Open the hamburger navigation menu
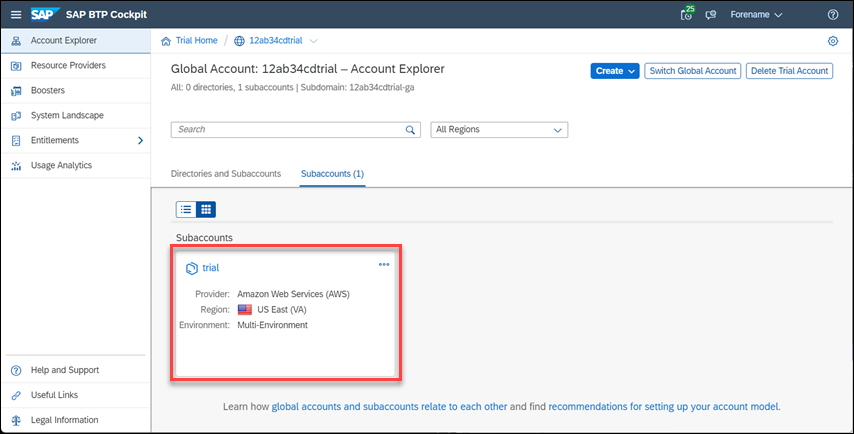The image size is (854, 434). [16, 15]
